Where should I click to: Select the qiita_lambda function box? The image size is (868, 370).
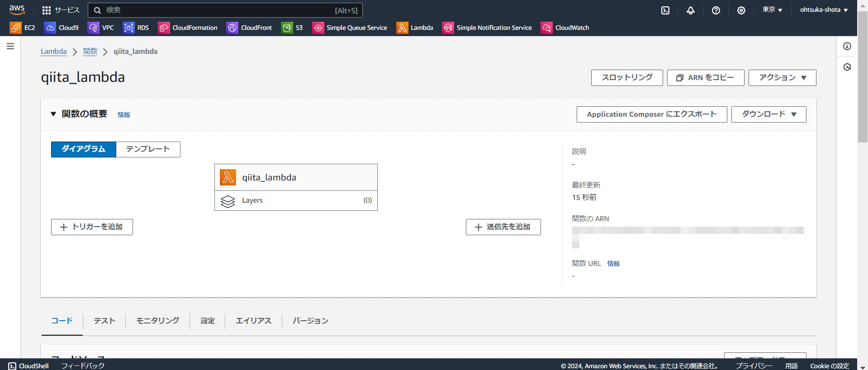point(296,177)
